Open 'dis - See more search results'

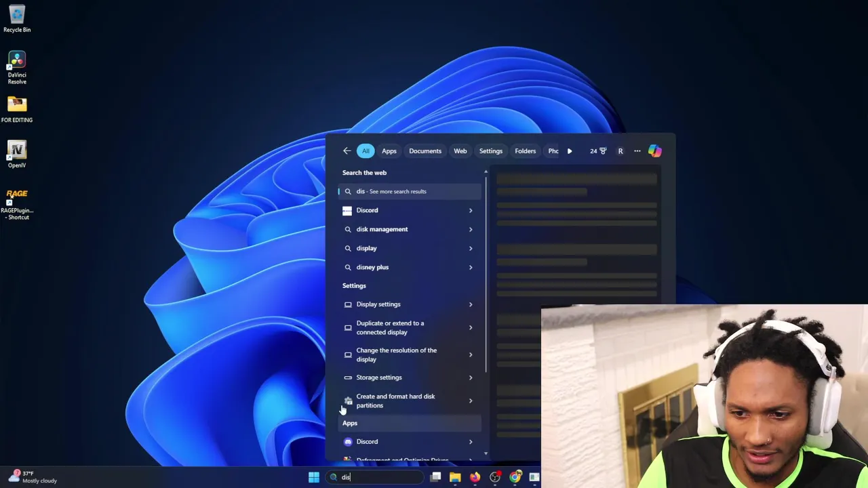tap(410, 191)
